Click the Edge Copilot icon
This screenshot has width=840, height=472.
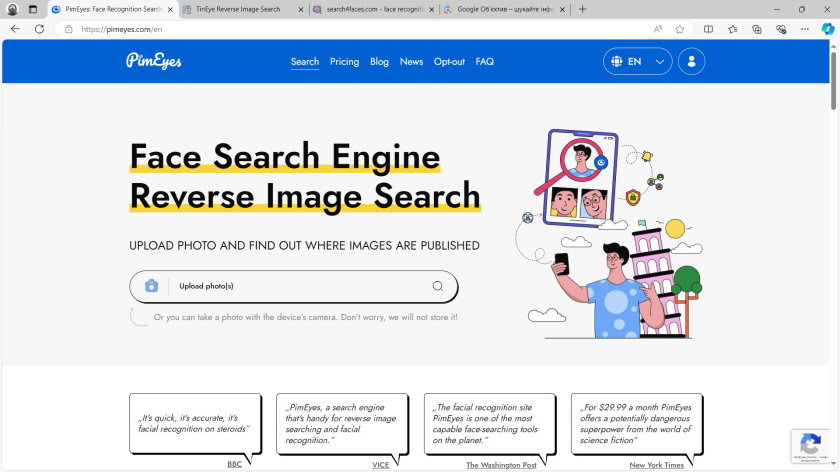[x=827, y=29]
